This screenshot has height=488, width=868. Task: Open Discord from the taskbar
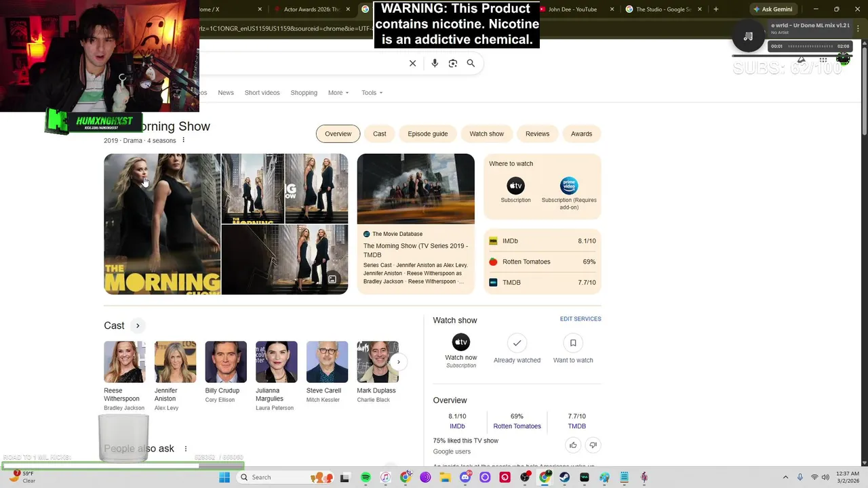point(465,477)
